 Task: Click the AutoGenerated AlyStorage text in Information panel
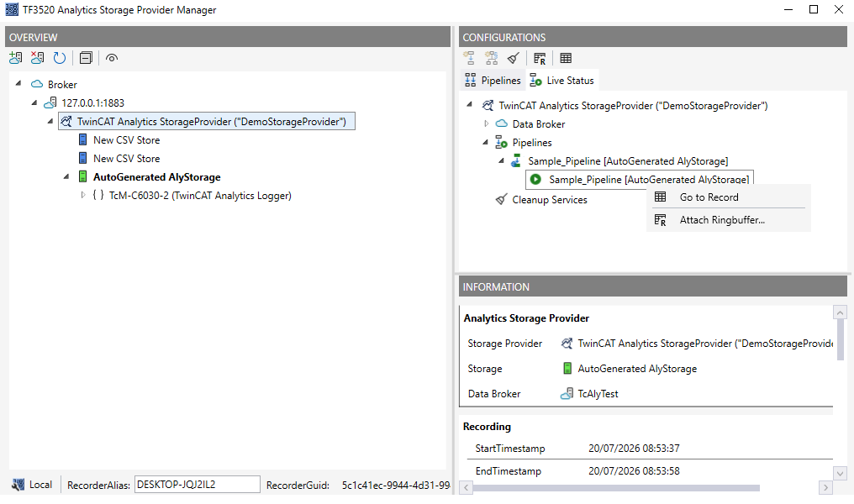637,369
